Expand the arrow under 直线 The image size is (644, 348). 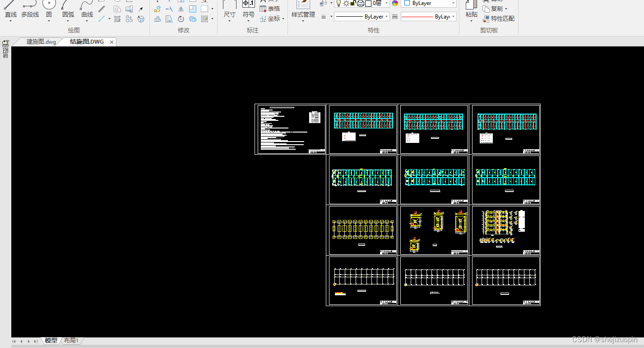10,21
